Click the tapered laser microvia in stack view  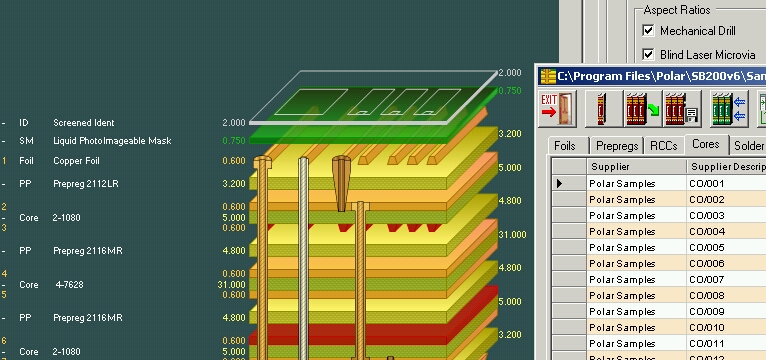(x=341, y=183)
